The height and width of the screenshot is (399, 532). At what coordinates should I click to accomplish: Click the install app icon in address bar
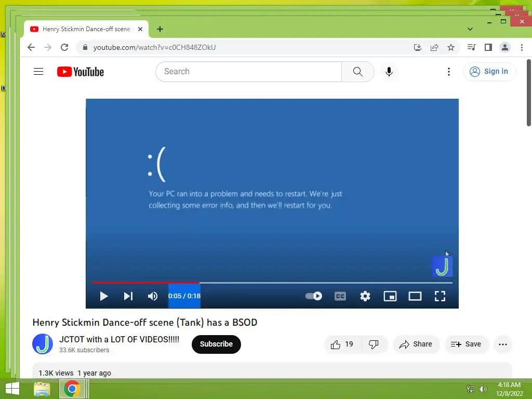tap(418, 47)
